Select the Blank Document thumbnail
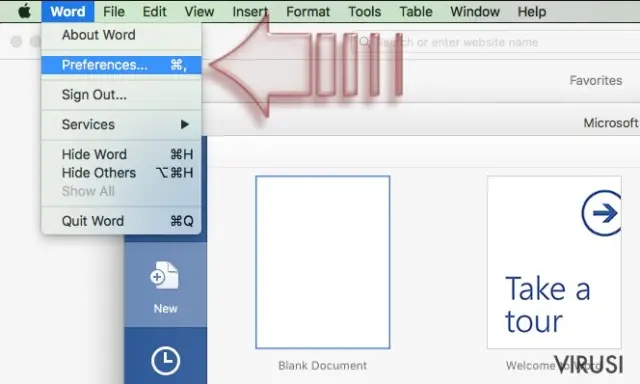 point(322,262)
